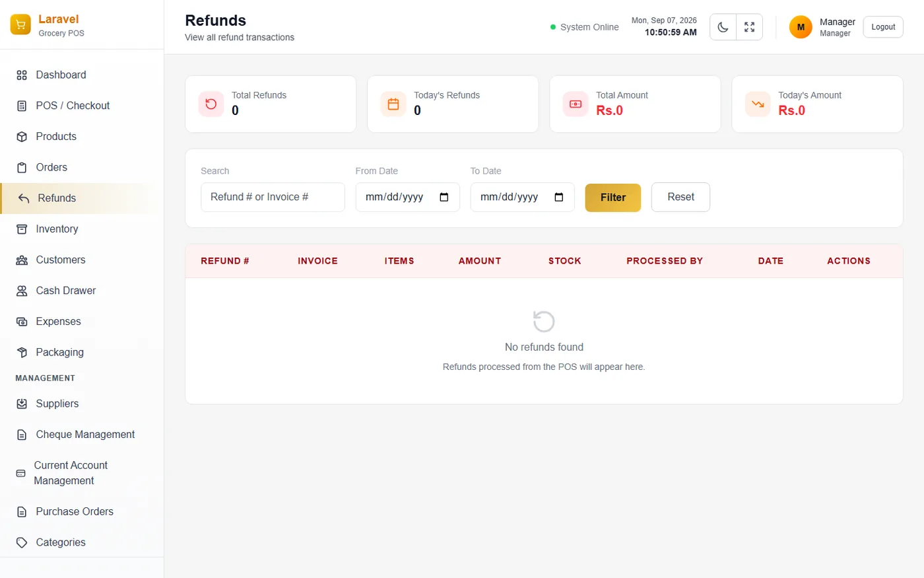Open the To Date calendar picker

(559, 197)
